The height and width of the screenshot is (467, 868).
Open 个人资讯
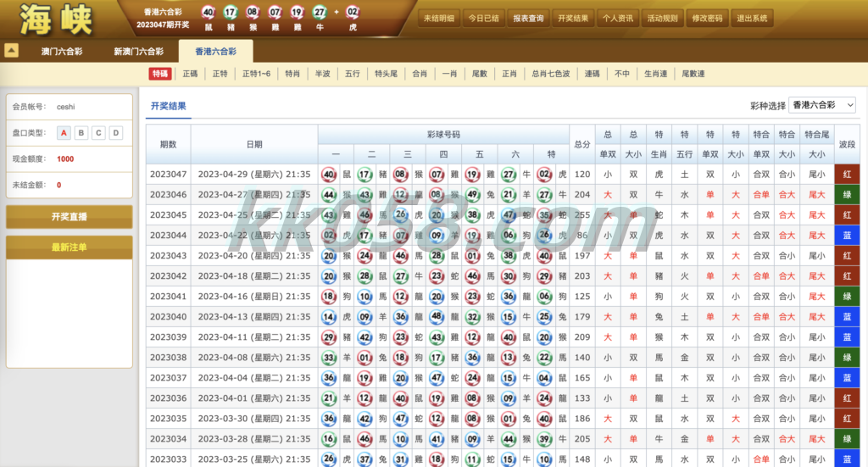click(x=618, y=19)
